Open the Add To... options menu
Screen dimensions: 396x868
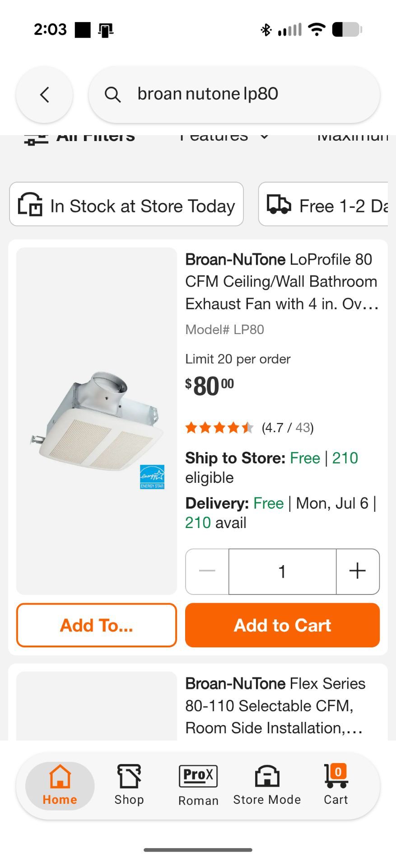coord(97,625)
